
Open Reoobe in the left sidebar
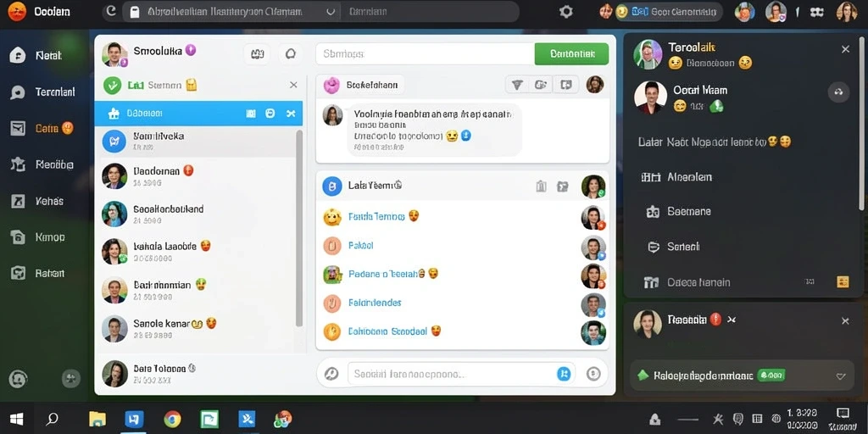[x=42, y=164]
